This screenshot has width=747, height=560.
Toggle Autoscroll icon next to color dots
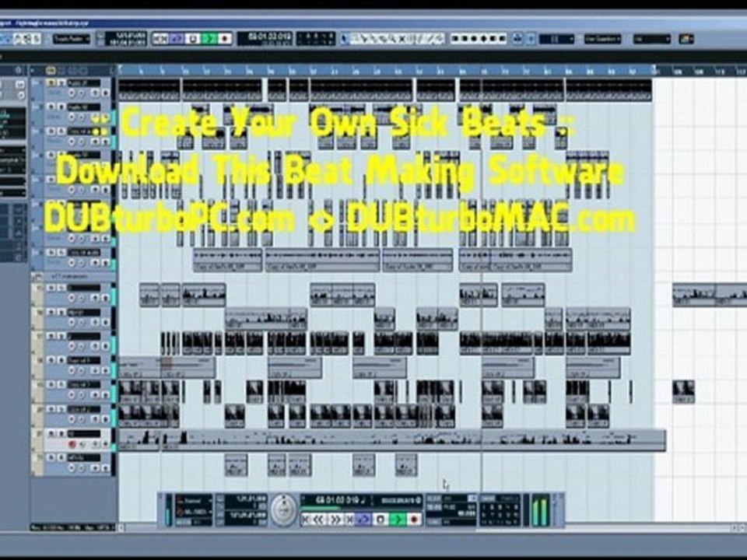point(518,39)
